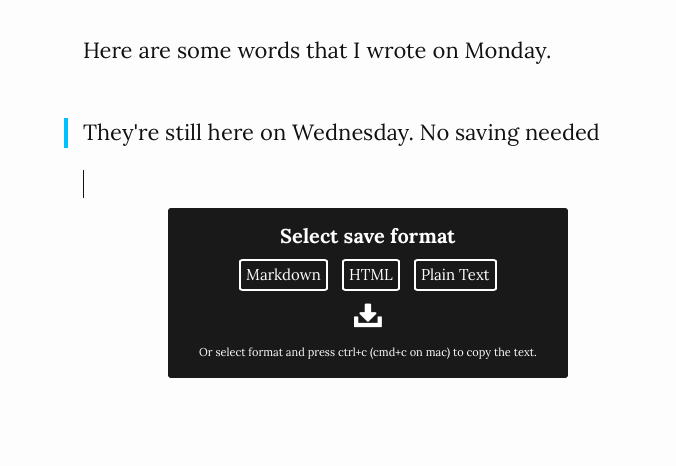Click the word 'Here' starting first line
676x466 pixels.
(x=108, y=51)
